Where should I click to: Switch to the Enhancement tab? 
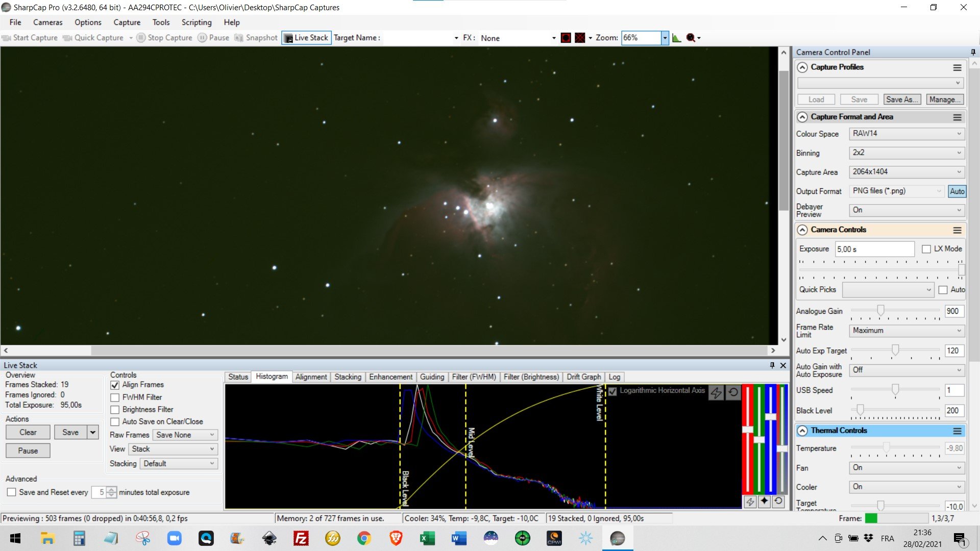(x=390, y=377)
